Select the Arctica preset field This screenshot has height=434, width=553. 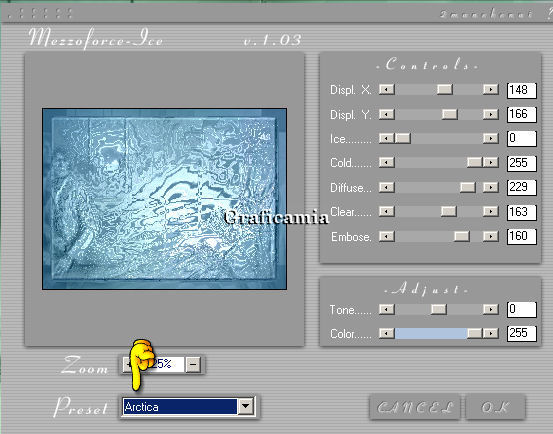(x=180, y=407)
